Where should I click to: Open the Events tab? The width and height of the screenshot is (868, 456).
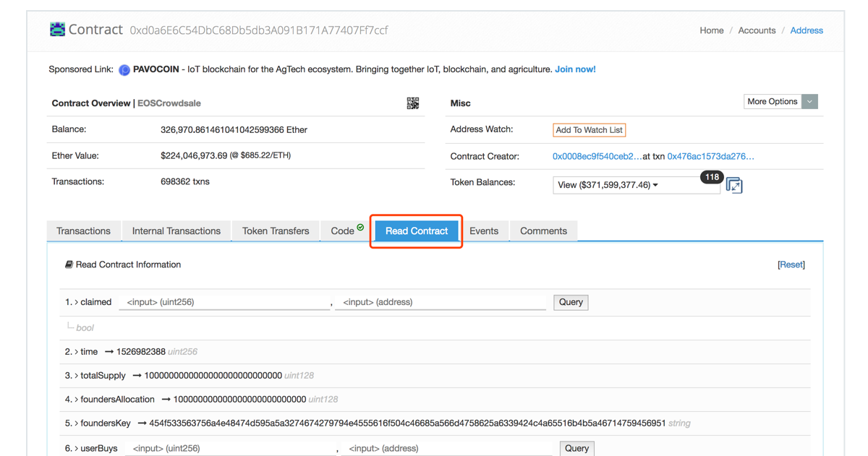(x=485, y=231)
